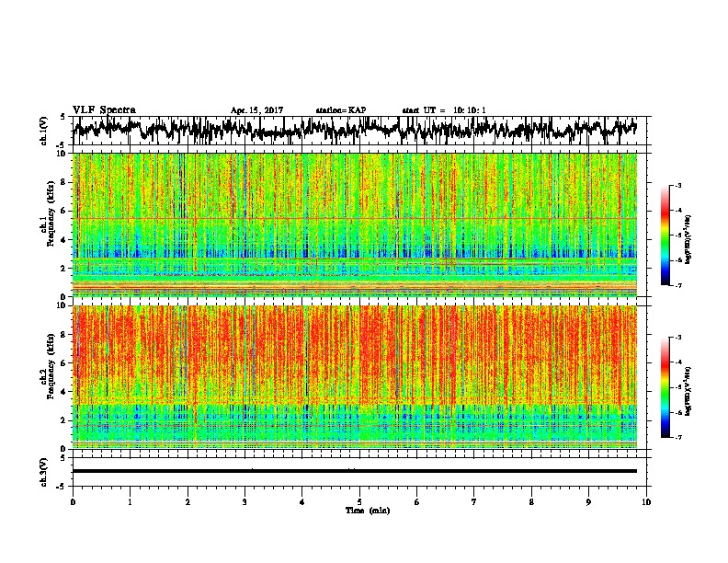Viewport: 728px width, 563px height.
Task: Click the "-7" label on ch.2 colorbar
Action: pos(677,438)
